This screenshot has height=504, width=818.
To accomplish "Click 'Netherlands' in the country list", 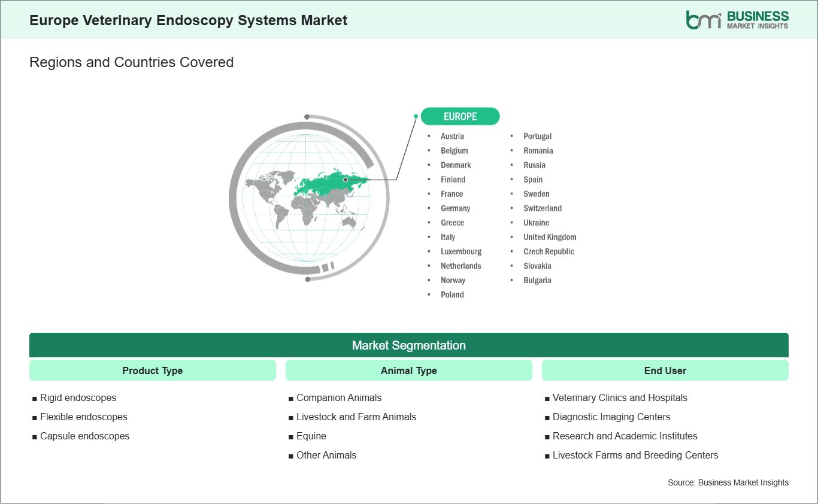I will [461, 266].
